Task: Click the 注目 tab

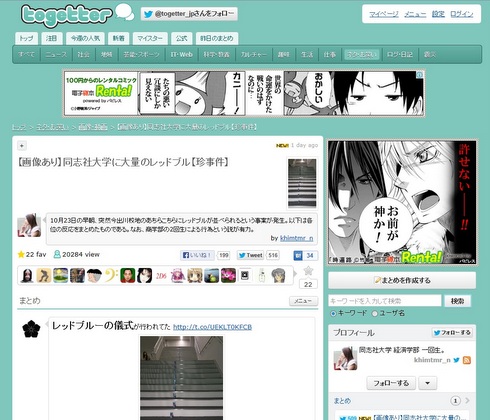Action: click(51, 38)
